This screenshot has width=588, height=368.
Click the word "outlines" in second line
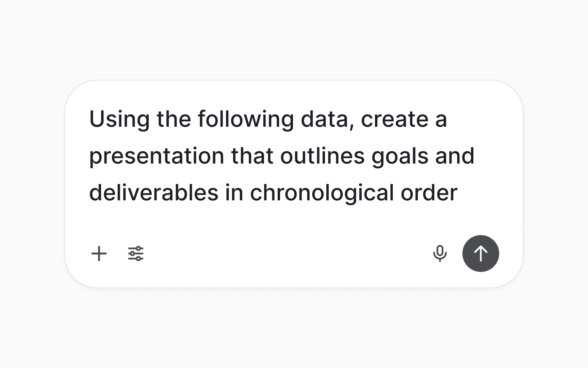click(x=322, y=156)
